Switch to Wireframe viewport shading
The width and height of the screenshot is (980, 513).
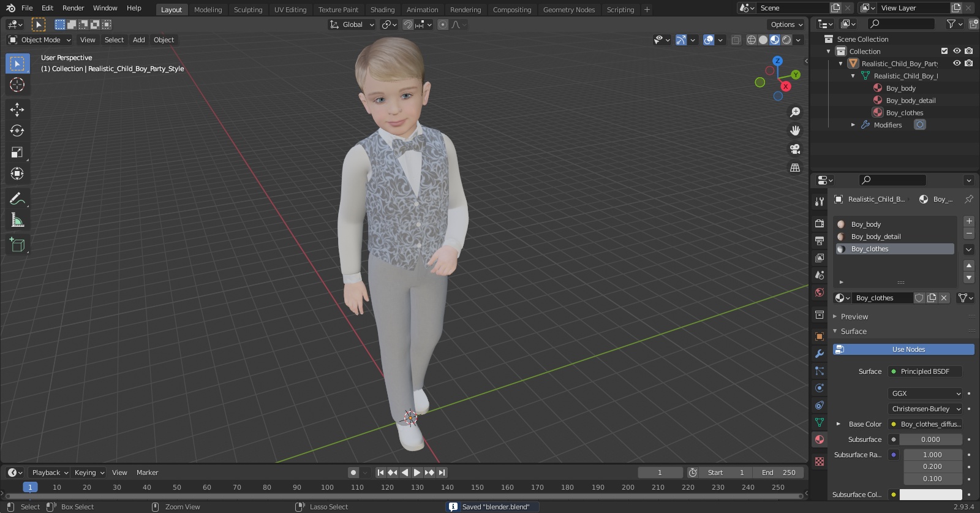pyautogui.click(x=752, y=40)
